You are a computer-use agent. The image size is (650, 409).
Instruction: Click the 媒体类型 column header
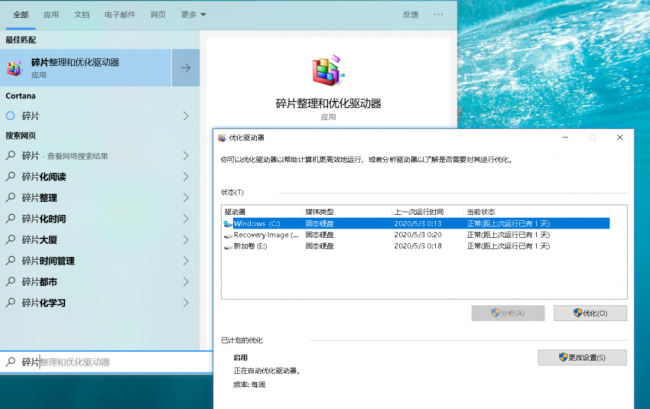click(x=347, y=212)
